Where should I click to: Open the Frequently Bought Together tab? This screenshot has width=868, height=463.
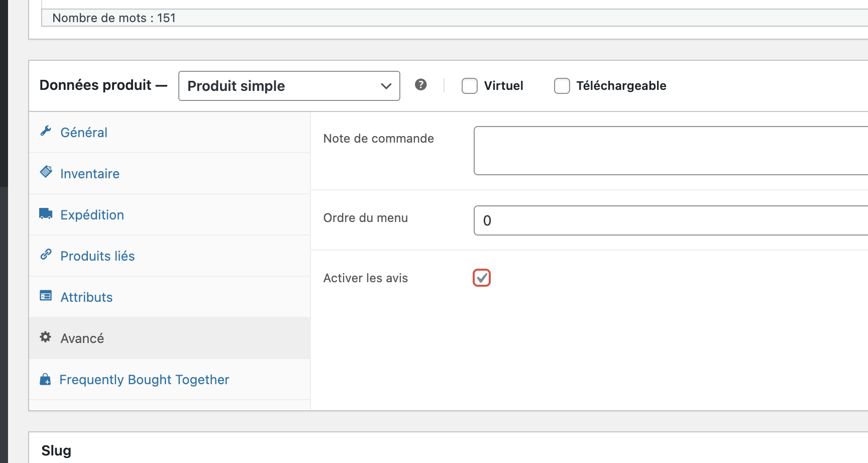[144, 380]
